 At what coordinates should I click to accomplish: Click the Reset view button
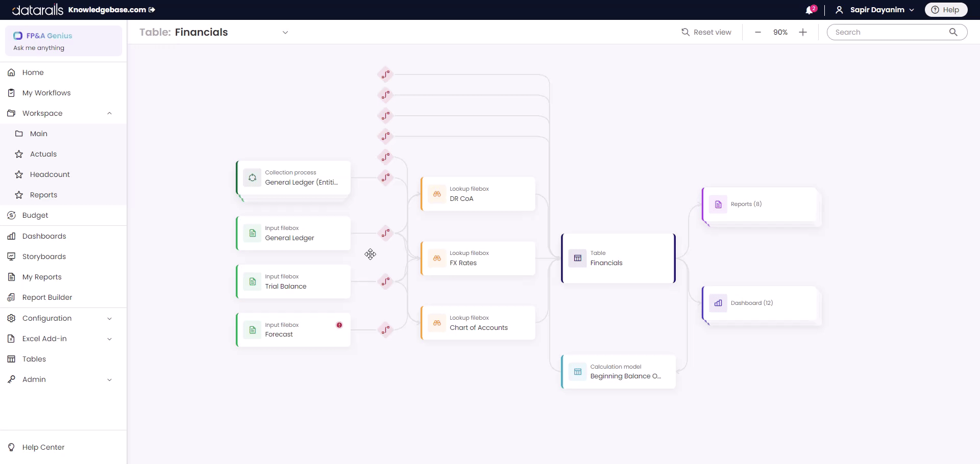[706, 32]
